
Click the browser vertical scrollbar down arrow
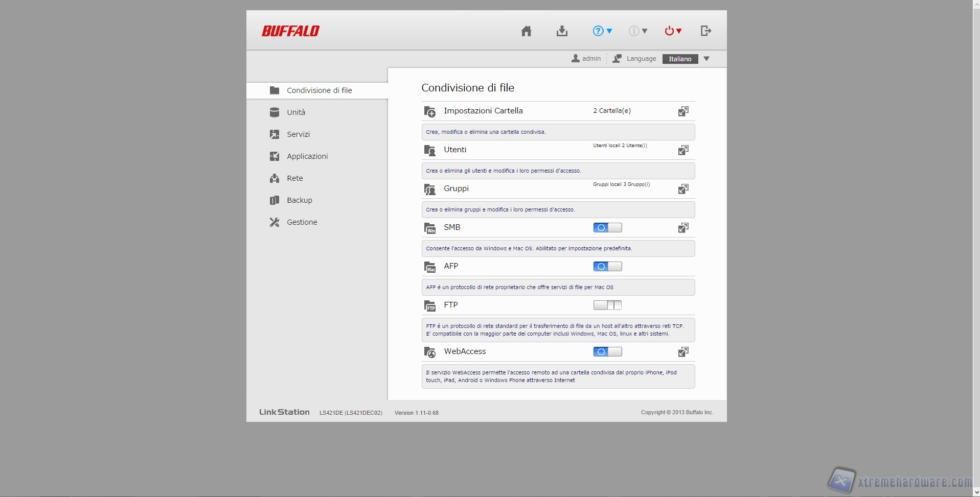(977, 492)
